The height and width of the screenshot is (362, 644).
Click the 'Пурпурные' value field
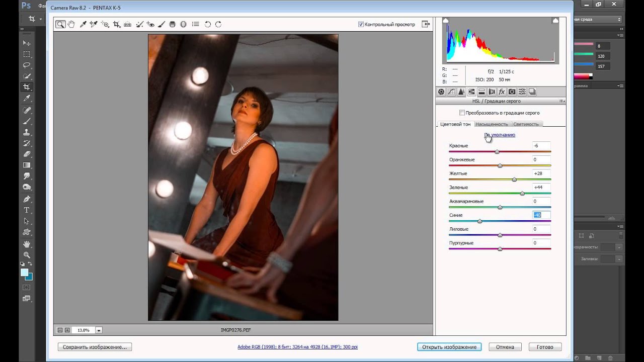coord(541,243)
